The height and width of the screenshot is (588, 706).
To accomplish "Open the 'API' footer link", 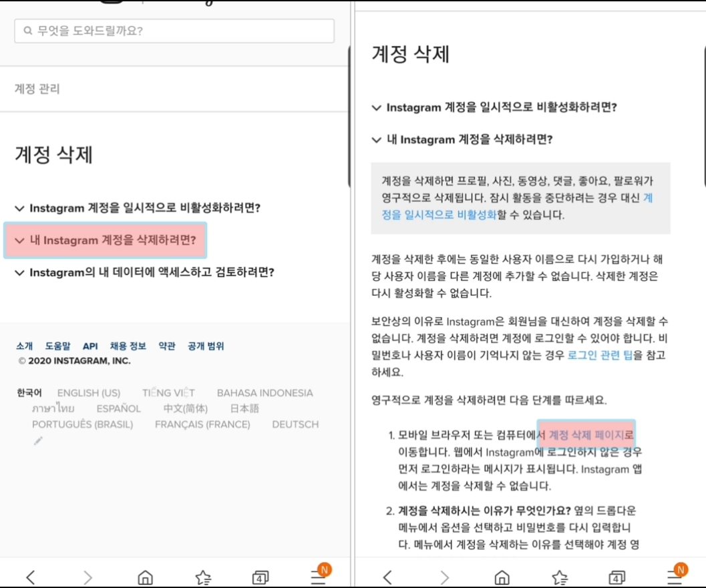I will [90, 346].
